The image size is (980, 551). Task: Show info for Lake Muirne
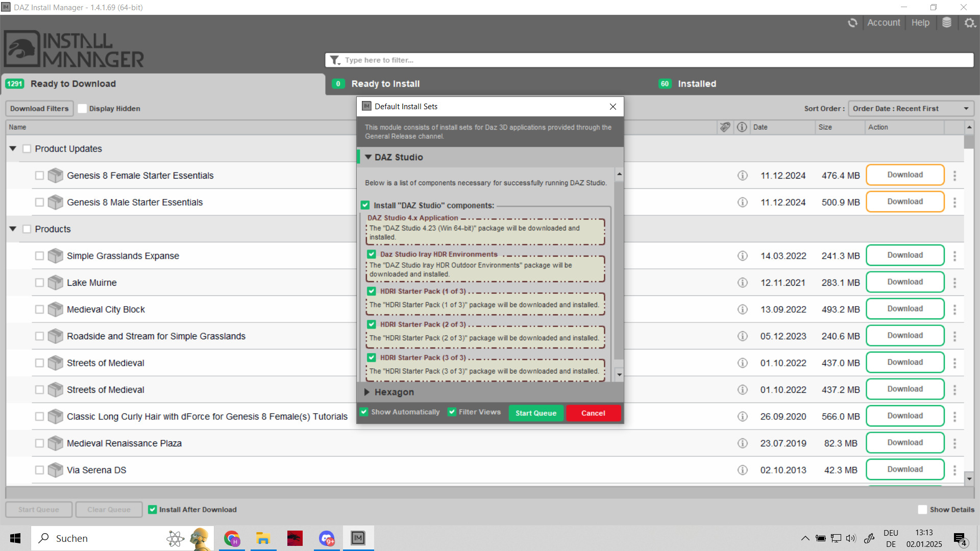click(x=743, y=283)
